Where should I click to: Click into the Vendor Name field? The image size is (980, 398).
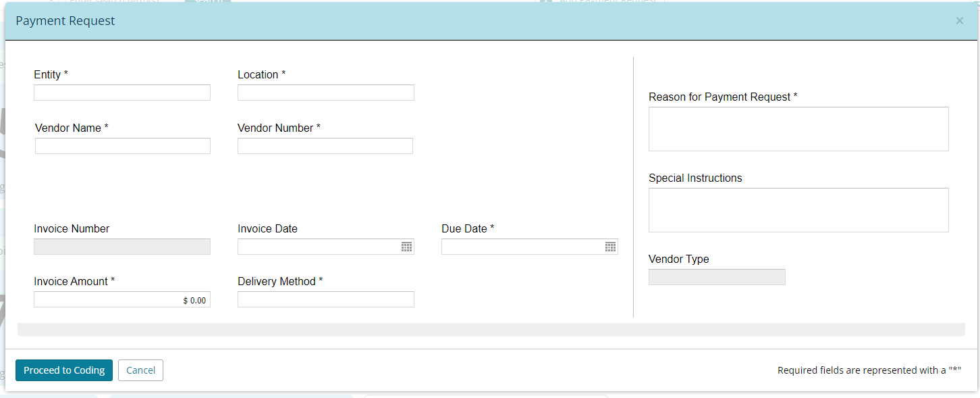[122, 146]
